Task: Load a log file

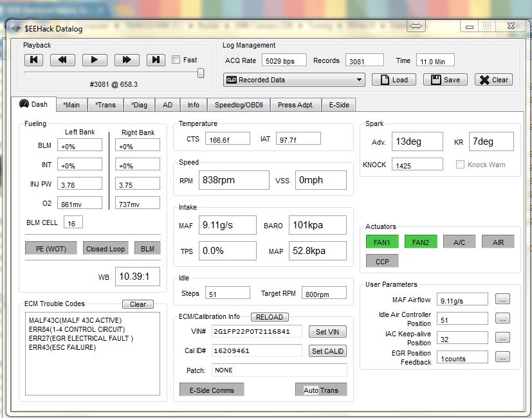Action: [x=394, y=80]
